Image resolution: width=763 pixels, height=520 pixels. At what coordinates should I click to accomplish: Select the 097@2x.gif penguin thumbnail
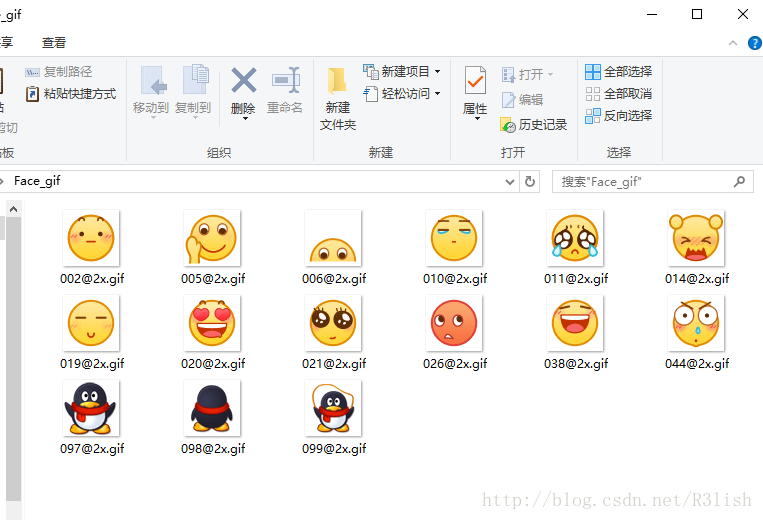[91, 408]
